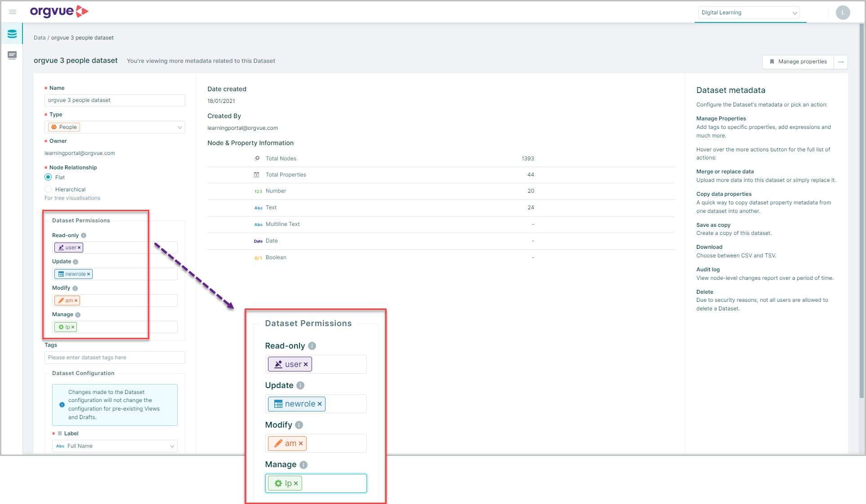This screenshot has height=504, width=866.
Task: Click the Merge or replace data heading
Action: click(725, 172)
